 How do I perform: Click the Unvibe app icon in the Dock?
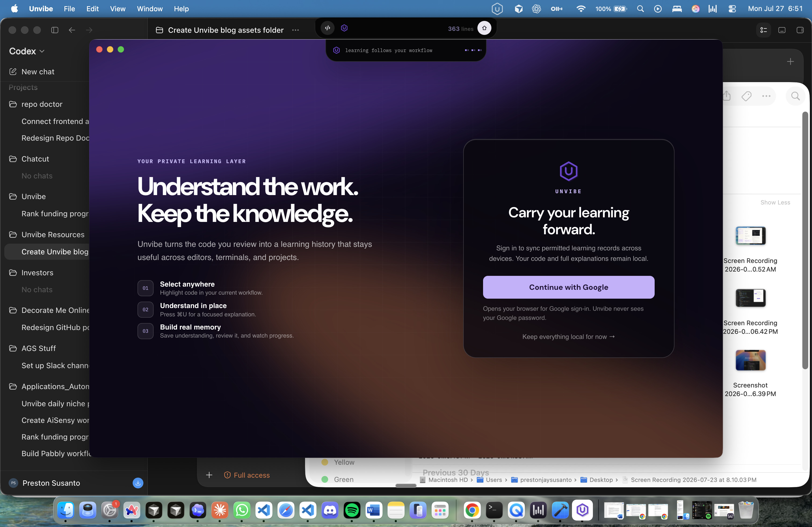(582, 510)
